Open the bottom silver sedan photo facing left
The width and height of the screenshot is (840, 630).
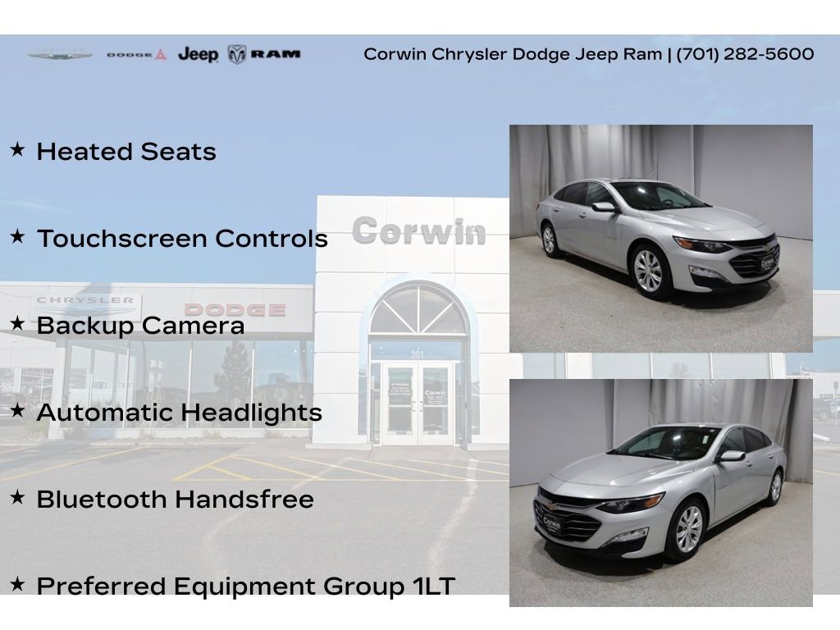tap(660, 493)
